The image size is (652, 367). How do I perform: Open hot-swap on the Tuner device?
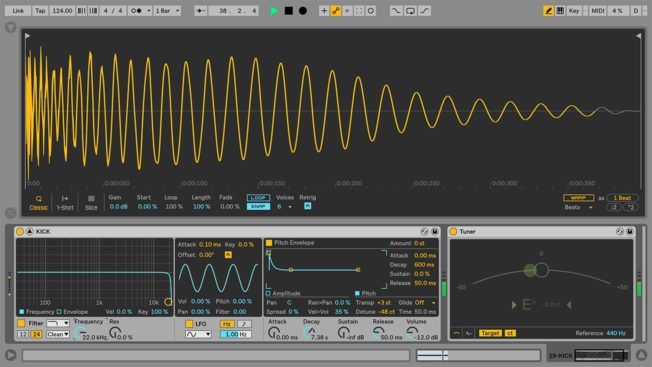[x=620, y=232]
